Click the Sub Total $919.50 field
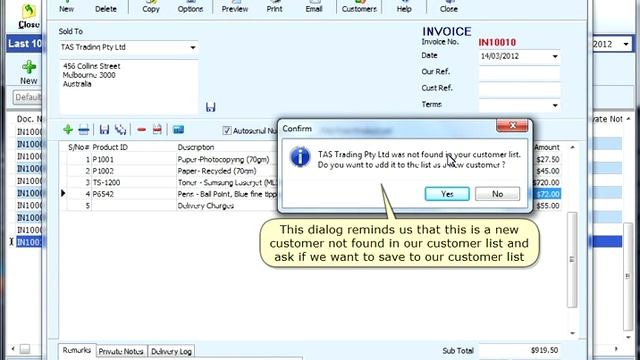Viewport: 640px width, 360px height. tap(519, 351)
